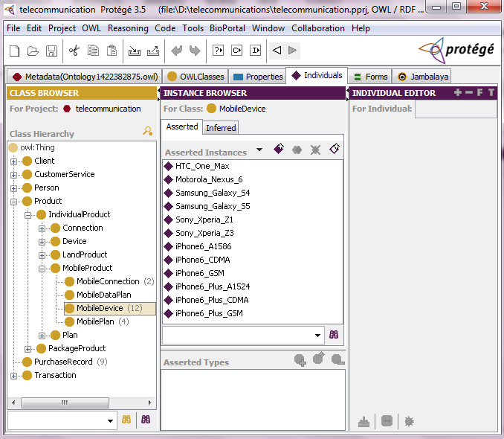
Task: Click the Save Project disk icon
Action: 51,51
